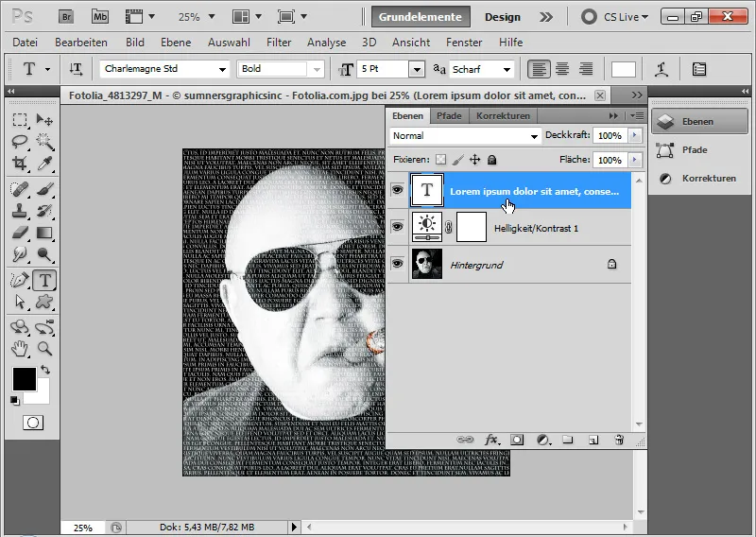
Task: Select the Move tool
Action: click(44, 119)
